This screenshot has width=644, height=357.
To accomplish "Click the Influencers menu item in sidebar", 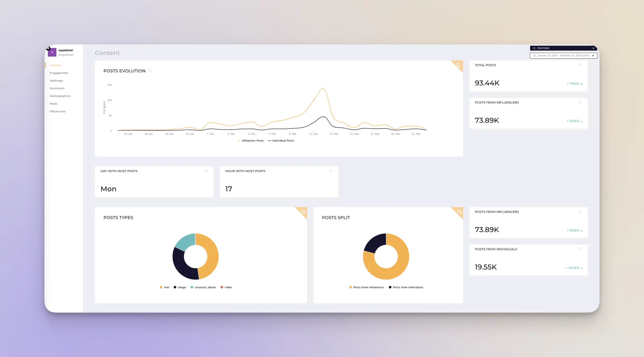I will [57, 111].
